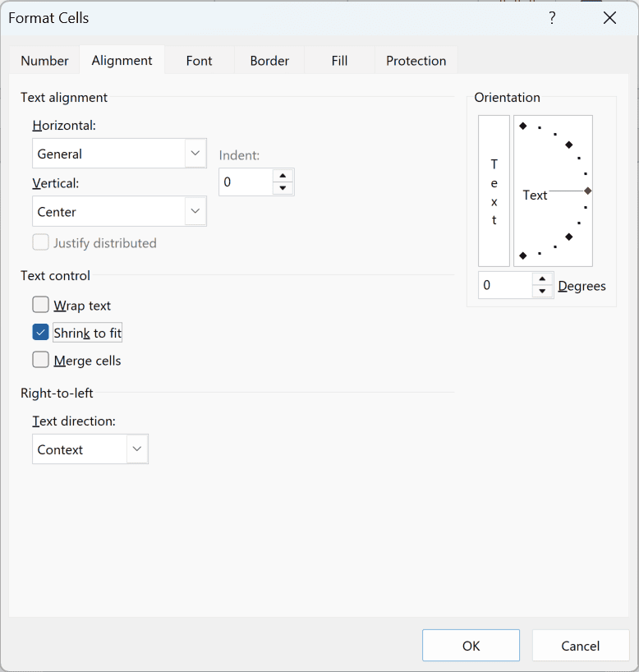Tick the Merge cells checkbox

pyautogui.click(x=40, y=360)
